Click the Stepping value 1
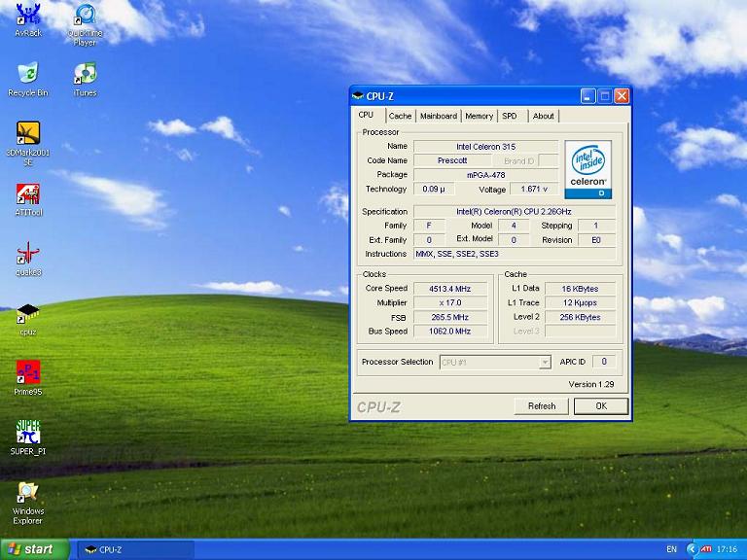 tap(596, 226)
